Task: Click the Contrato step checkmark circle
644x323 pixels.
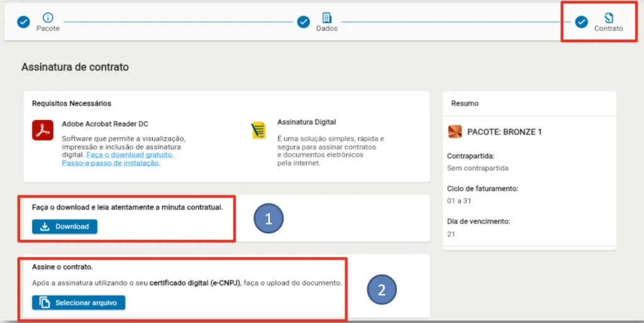Action: coord(582,22)
